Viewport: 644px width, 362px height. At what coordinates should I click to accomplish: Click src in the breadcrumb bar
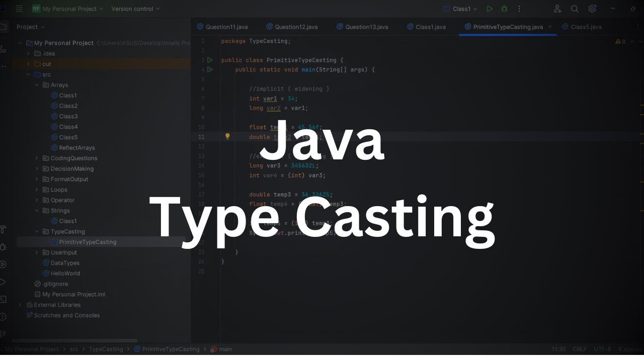click(x=73, y=349)
